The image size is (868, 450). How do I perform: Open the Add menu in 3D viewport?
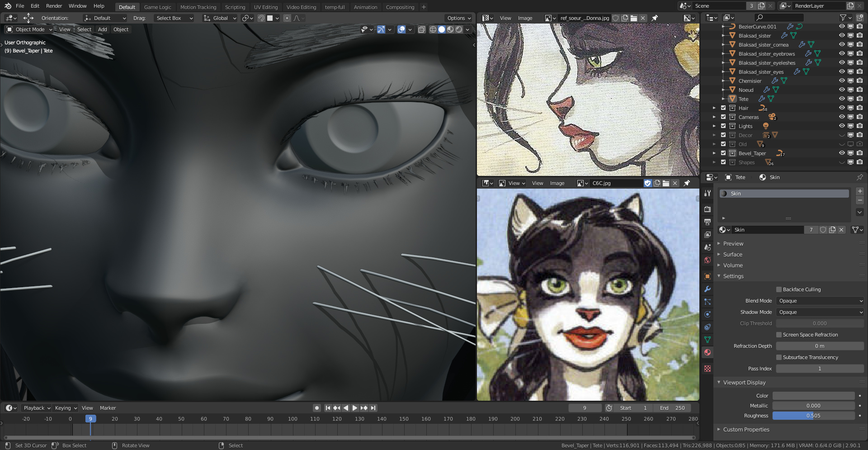(x=103, y=29)
